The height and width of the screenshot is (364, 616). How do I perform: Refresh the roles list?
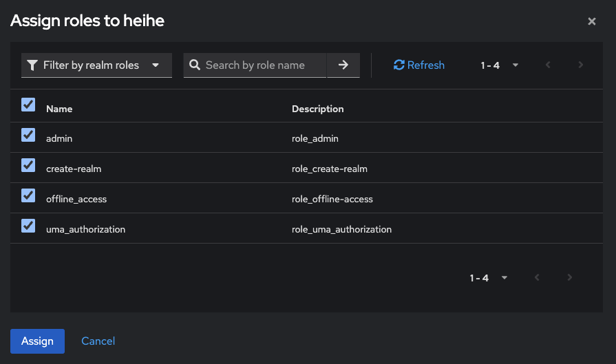[x=419, y=65]
